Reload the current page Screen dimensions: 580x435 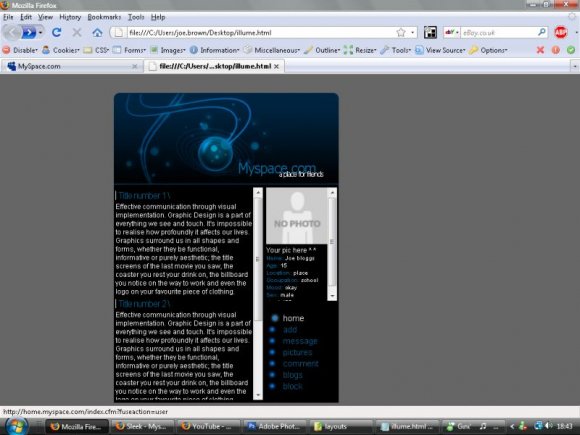pyautogui.click(x=57, y=33)
